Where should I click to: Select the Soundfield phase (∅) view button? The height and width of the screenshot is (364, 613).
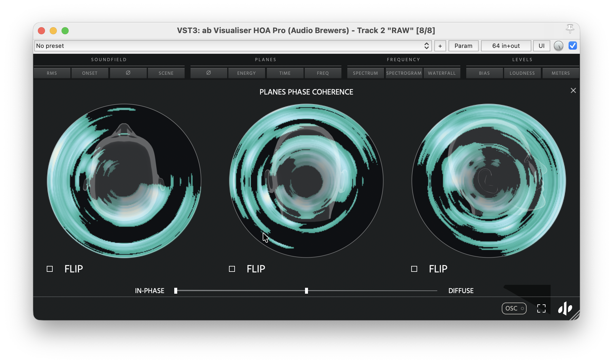[x=128, y=73]
